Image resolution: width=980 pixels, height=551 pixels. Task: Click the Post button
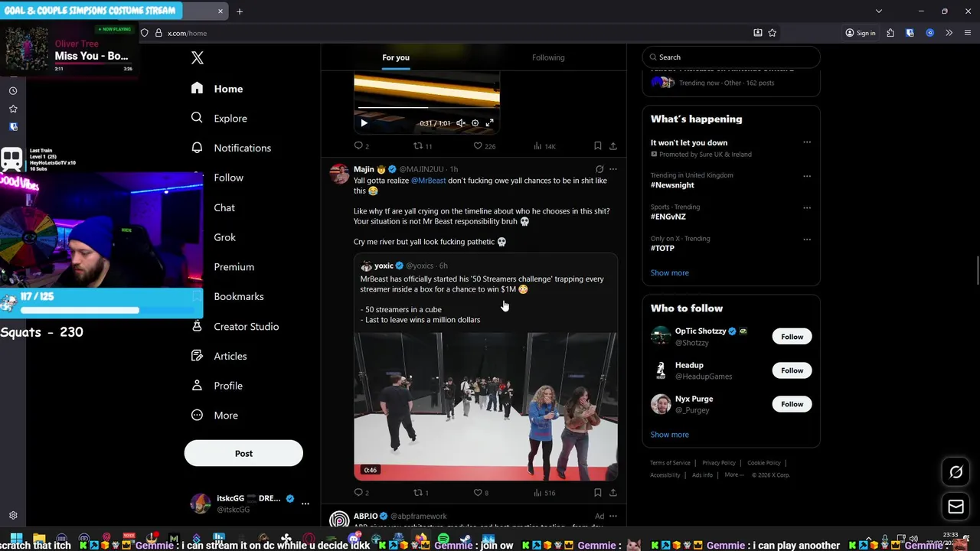tap(243, 453)
